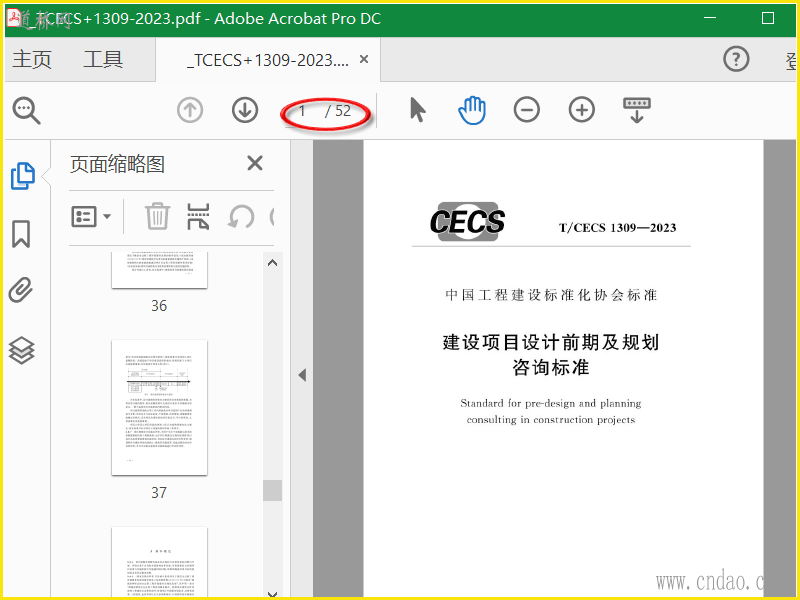800x600 pixels.
Task: Click the 页面缩略图 panel heading
Action: pos(117,164)
